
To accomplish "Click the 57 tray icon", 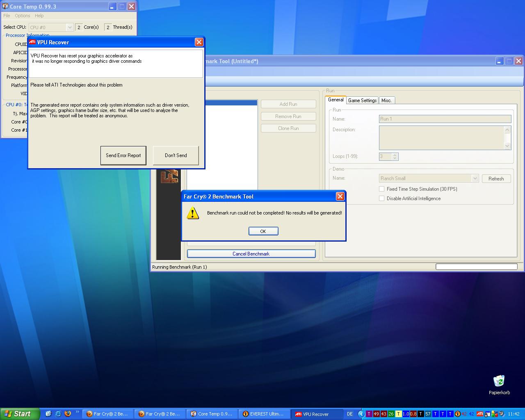I will (x=428, y=414).
